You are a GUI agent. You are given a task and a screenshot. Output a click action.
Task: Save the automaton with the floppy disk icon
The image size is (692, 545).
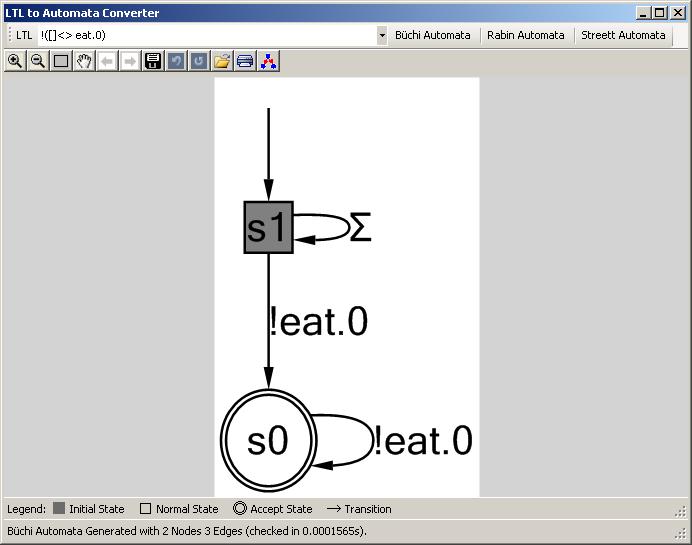pyautogui.click(x=153, y=61)
